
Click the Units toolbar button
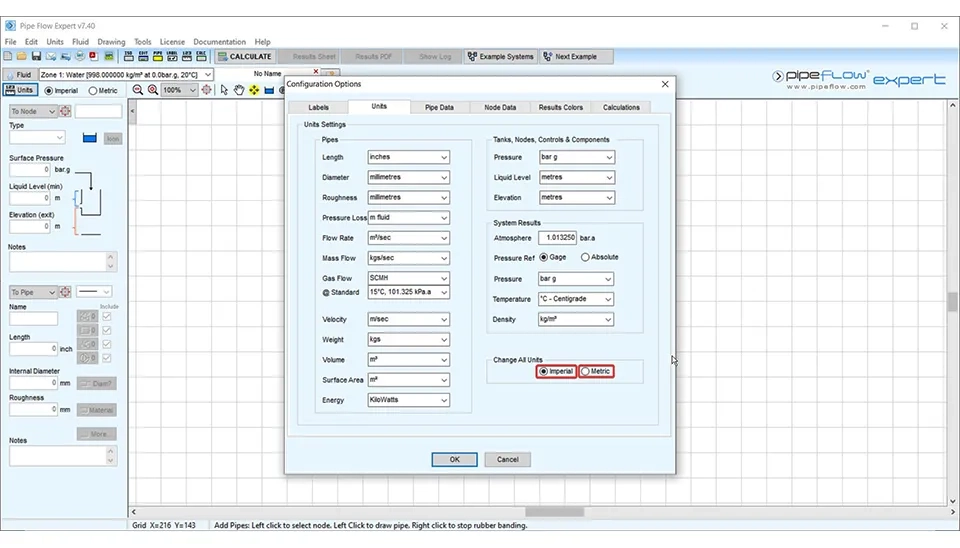pyautogui.click(x=19, y=90)
